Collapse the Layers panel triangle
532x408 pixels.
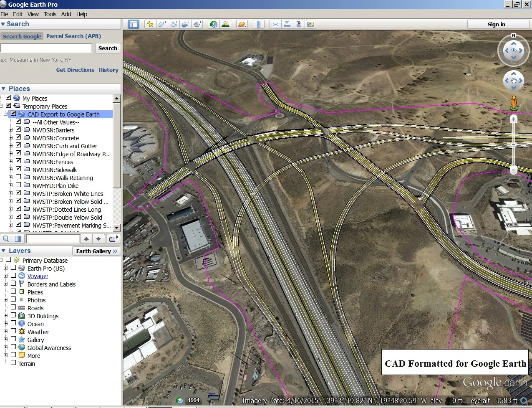click(3, 251)
